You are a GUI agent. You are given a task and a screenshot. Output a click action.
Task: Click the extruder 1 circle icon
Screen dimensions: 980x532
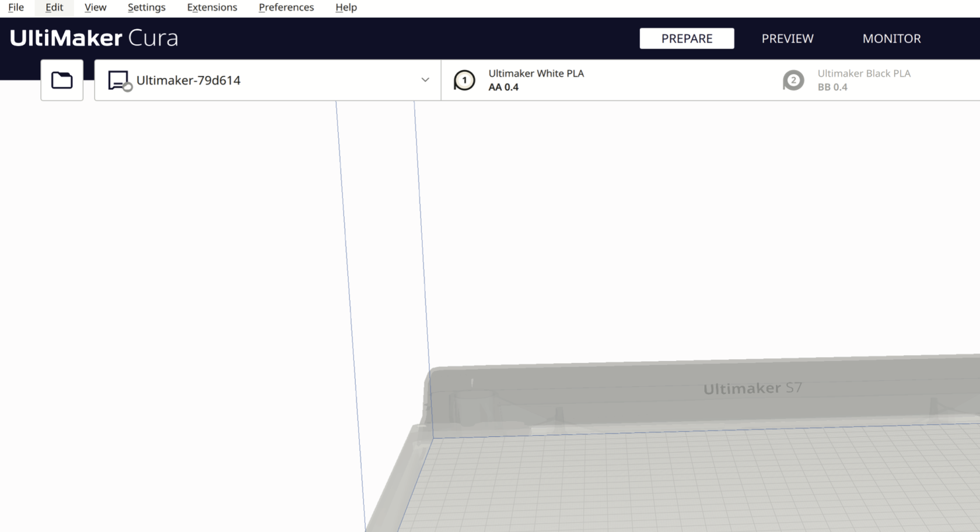click(464, 80)
